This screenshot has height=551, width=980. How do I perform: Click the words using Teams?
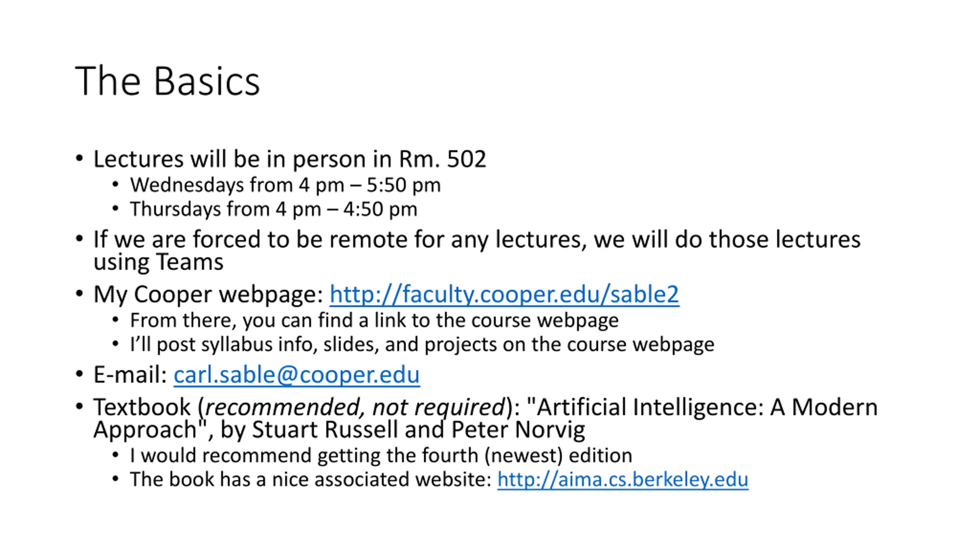158,262
